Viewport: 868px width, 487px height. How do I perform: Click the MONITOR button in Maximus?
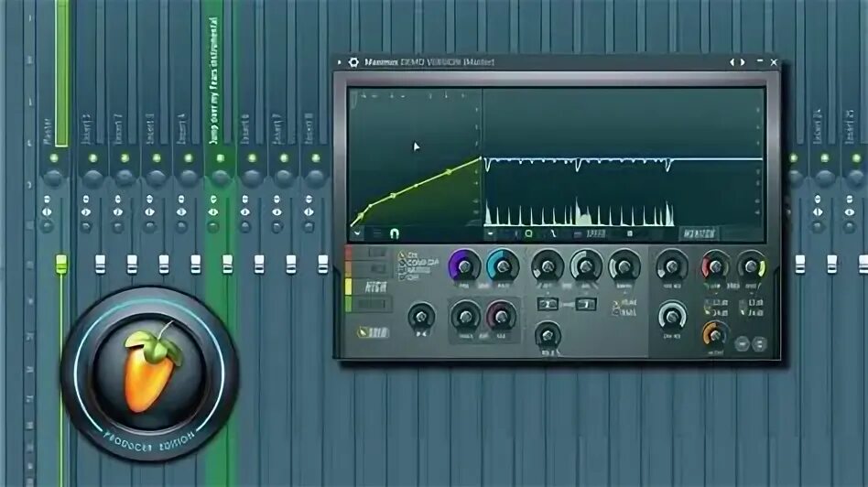coord(700,233)
